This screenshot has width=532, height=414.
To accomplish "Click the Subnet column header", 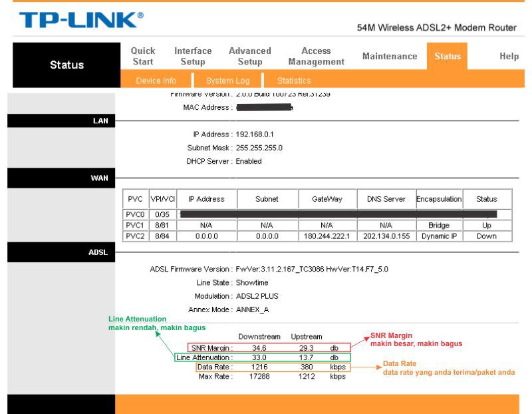I will [267, 199].
